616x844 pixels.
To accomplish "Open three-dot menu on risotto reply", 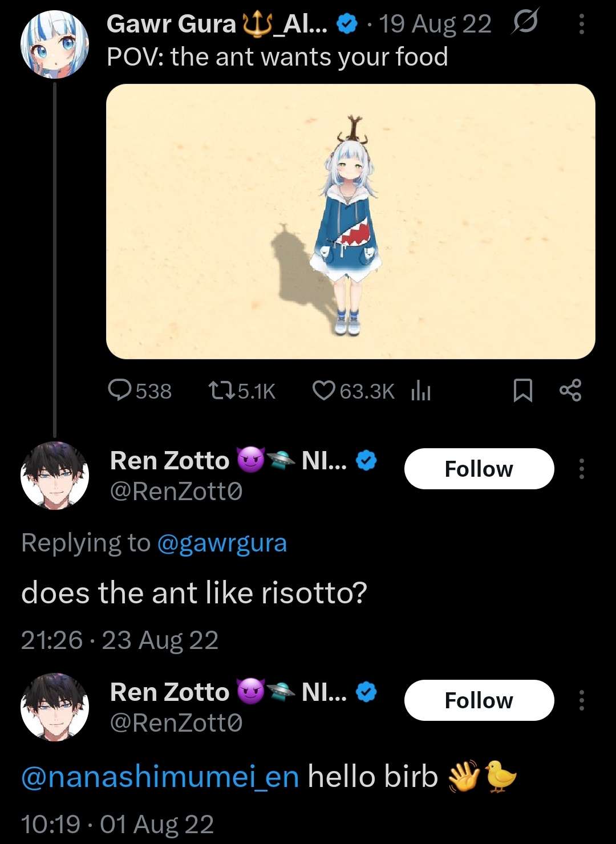I will pos(582,469).
